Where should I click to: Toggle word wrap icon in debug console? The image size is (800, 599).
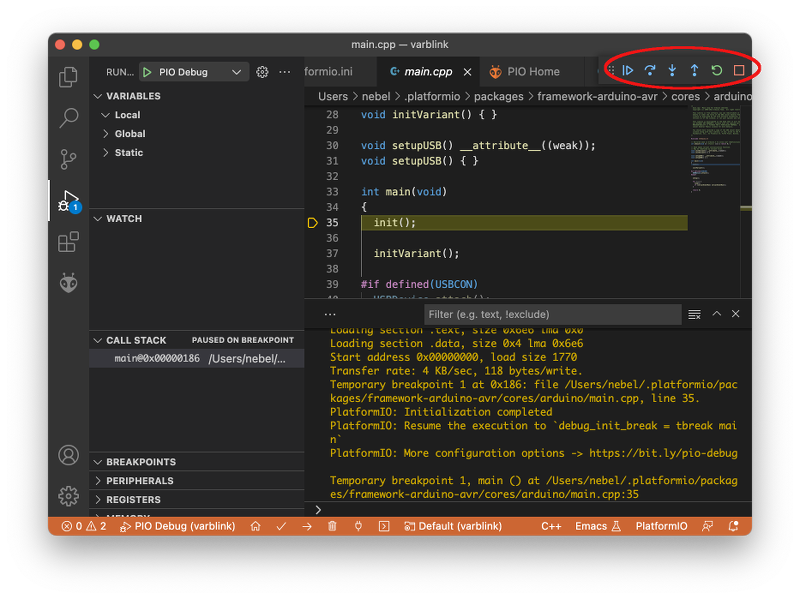694,314
